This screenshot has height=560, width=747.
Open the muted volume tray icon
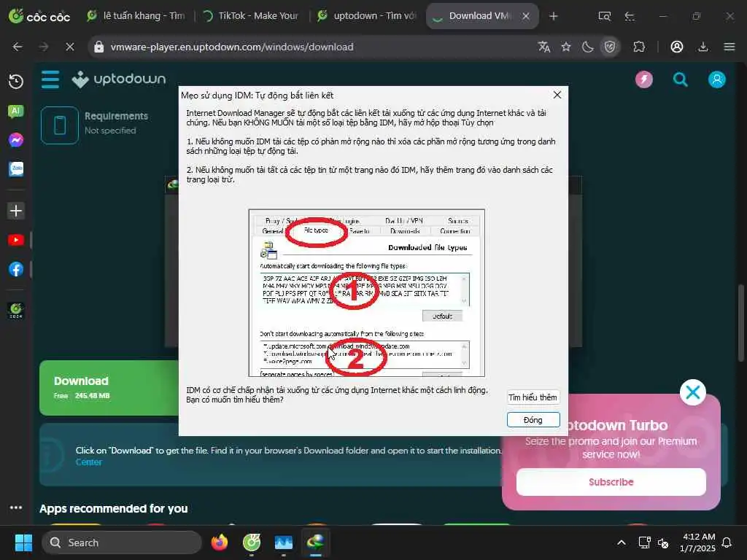click(663, 542)
